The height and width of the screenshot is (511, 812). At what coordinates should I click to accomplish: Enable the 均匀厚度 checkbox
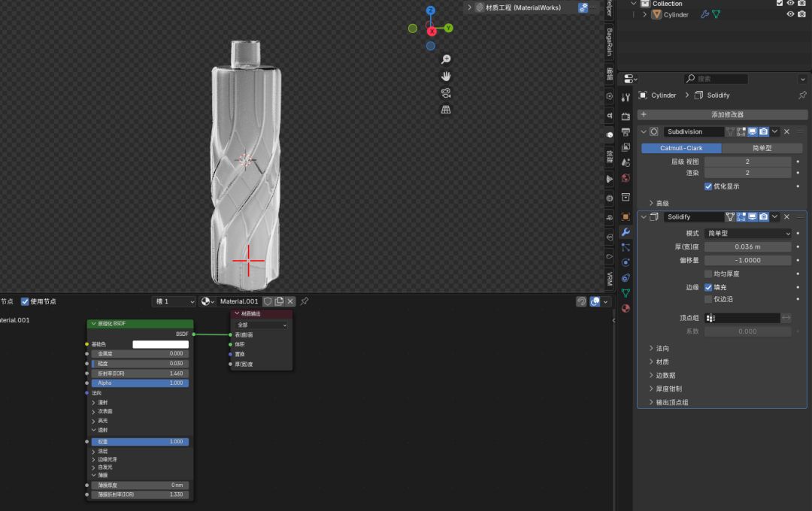click(x=708, y=274)
